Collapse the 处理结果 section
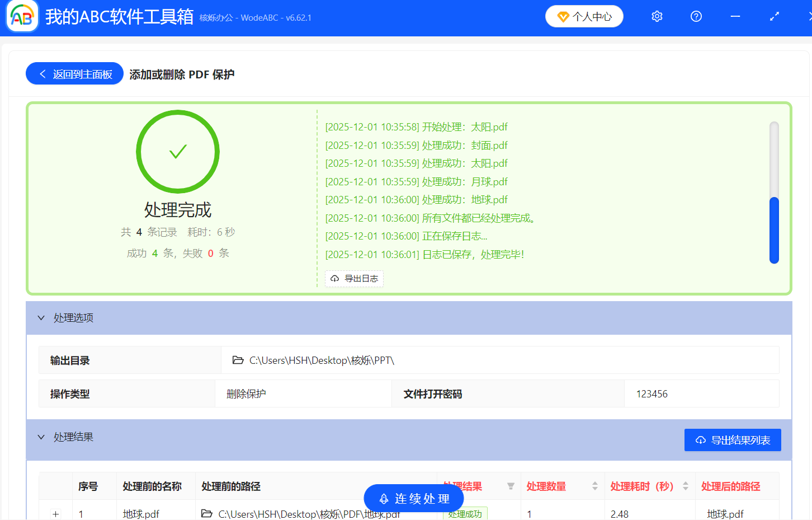 coord(41,437)
